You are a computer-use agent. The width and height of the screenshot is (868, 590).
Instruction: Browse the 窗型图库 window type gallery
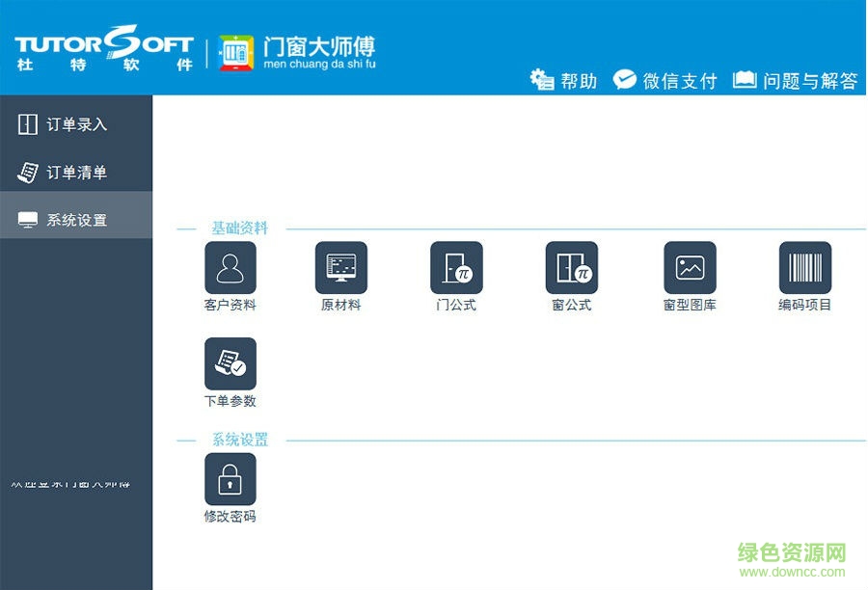pos(690,268)
